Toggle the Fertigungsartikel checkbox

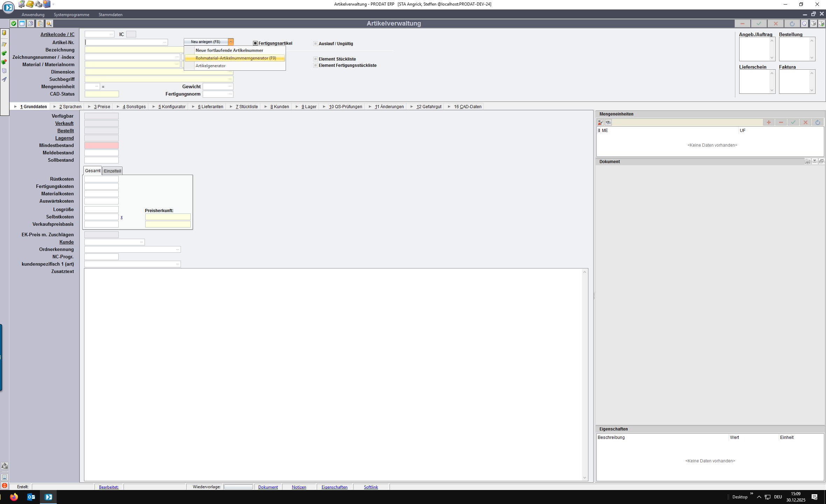(255, 43)
